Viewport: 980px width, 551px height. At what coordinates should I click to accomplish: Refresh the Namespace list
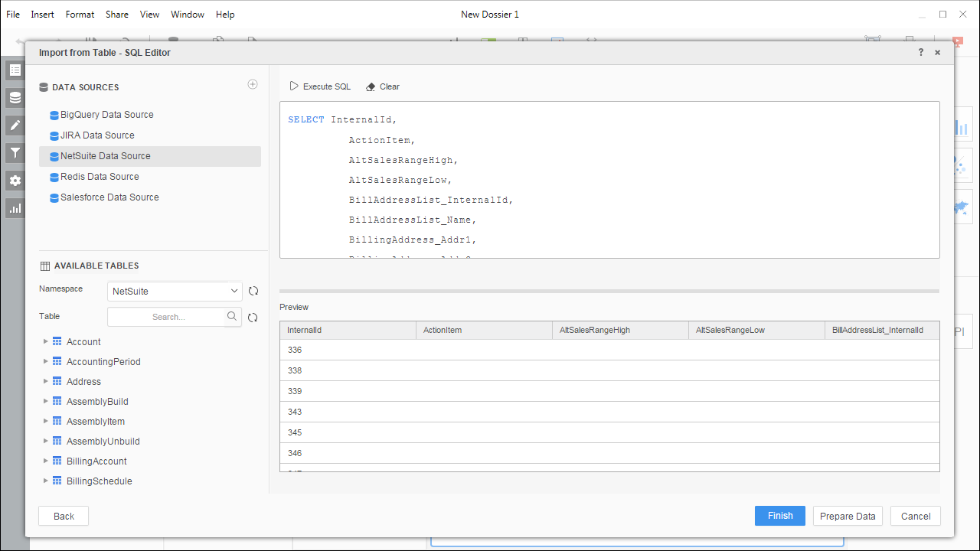pos(253,292)
